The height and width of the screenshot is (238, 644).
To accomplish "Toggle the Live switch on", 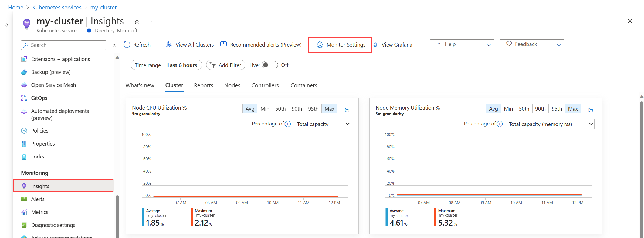I will 270,65.
